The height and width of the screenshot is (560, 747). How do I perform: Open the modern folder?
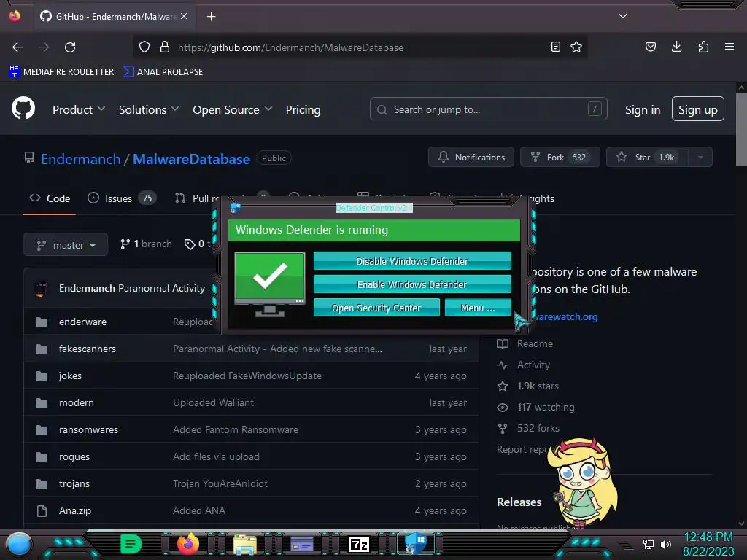[76, 402]
